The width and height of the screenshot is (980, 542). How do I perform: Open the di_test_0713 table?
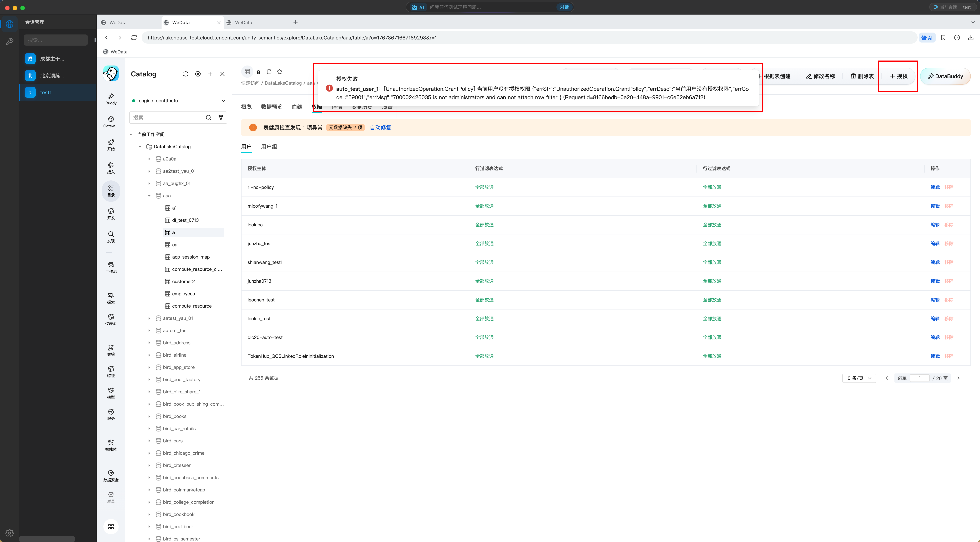point(185,220)
